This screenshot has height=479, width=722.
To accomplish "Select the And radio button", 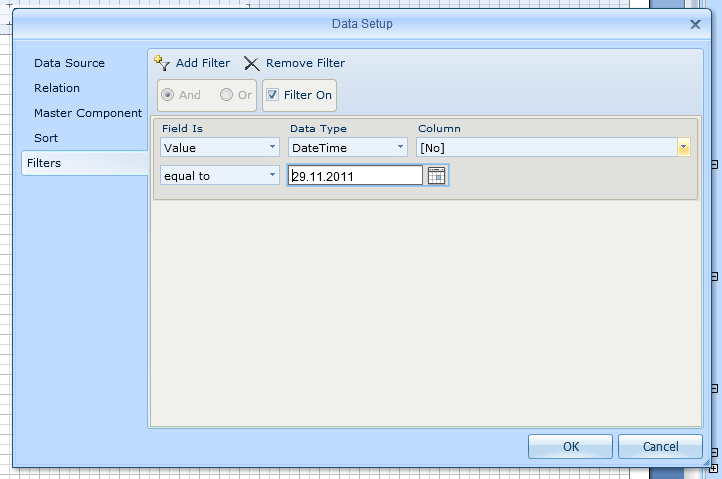I will click(x=167, y=95).
